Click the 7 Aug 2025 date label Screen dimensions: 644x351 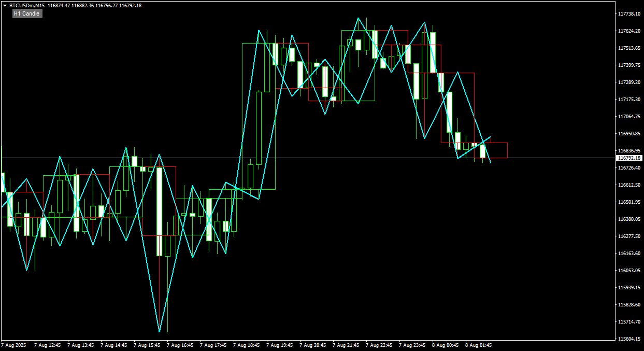point(13,345)
